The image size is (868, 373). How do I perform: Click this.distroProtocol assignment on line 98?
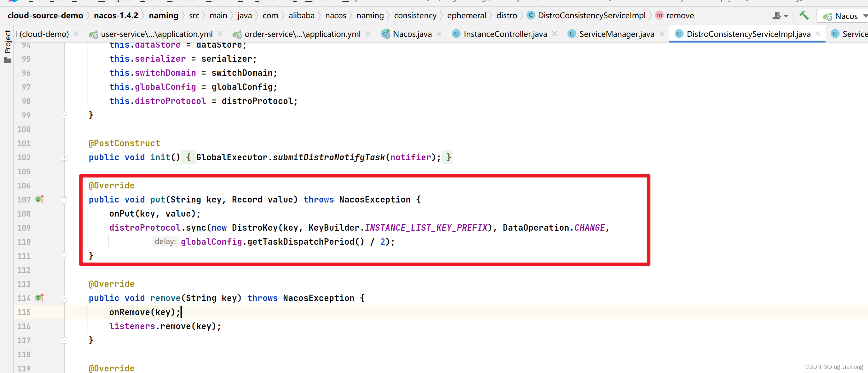click(x=203, y=101)
